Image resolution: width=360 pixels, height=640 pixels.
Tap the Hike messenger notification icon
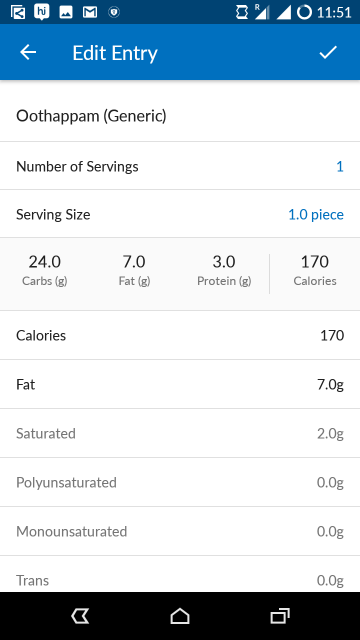point(41,12)
